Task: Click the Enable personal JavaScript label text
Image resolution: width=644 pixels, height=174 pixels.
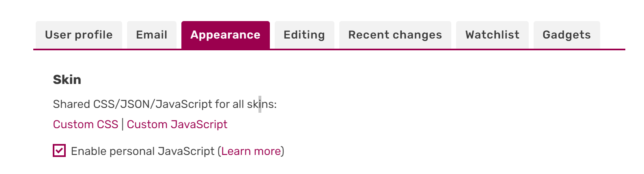Action: (142, 151)
